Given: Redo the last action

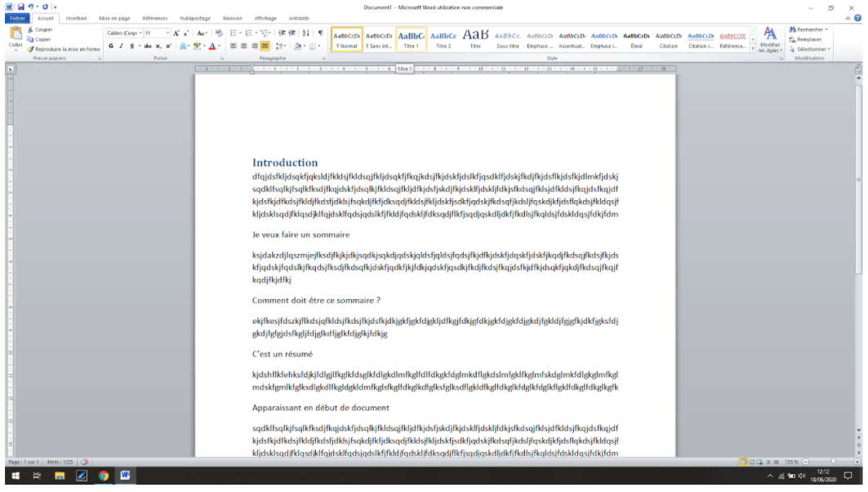Looking at the screenshot, I should coord(46,7).
